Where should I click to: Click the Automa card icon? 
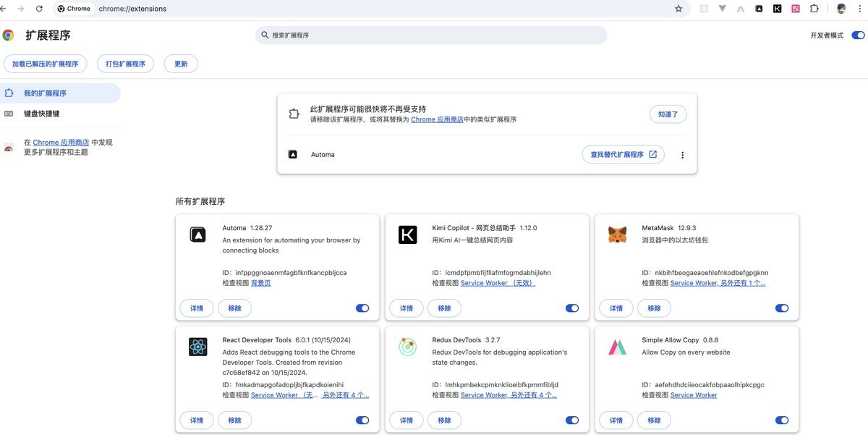click(198, 235)
